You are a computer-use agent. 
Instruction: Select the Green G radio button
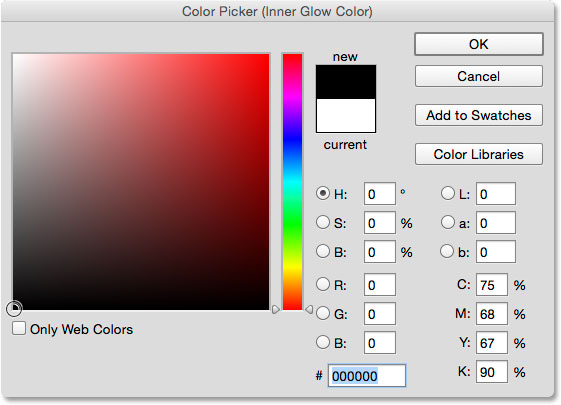[x=323, y=313]
